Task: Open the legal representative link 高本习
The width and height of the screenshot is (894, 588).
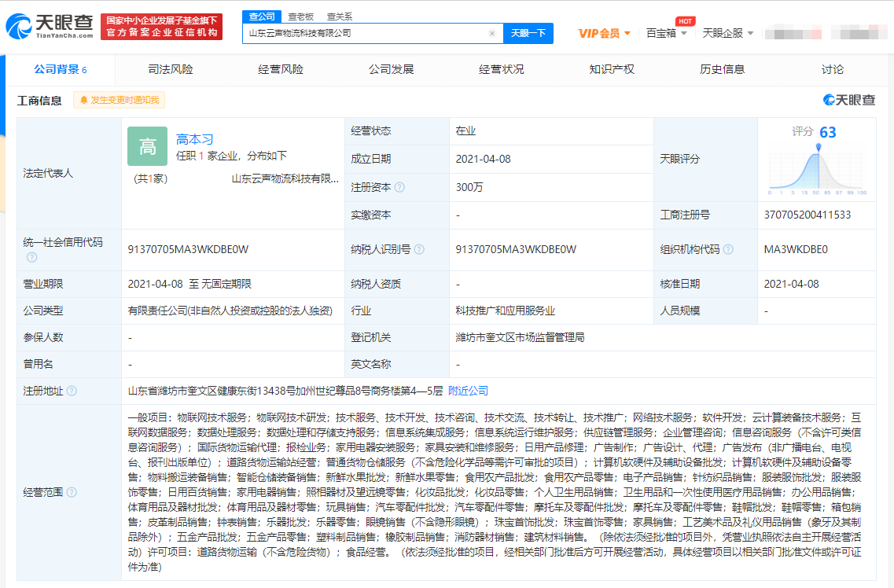Action: coord(194,139)
